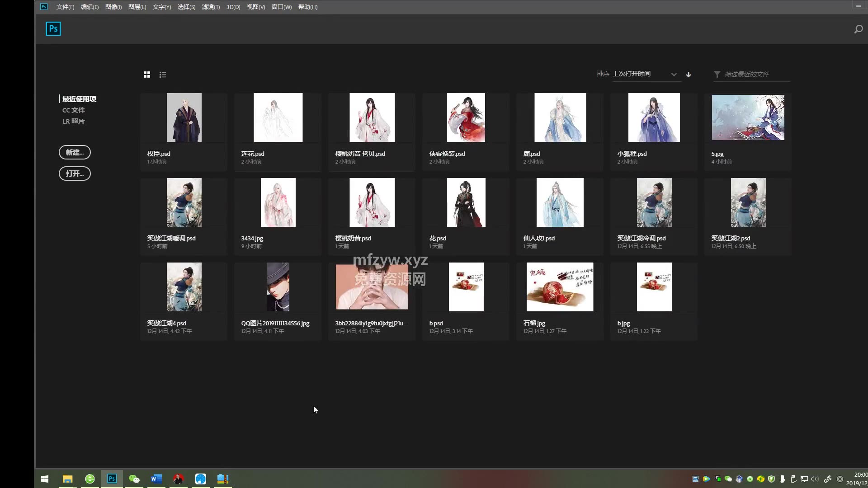868x488 pixels.
Task: Open the 鹿.psd thumbnail
Action: tap(560, 117)
